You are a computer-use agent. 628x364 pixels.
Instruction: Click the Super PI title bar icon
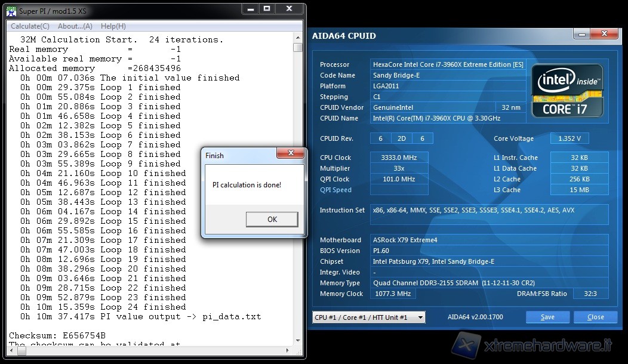(11, 11)
